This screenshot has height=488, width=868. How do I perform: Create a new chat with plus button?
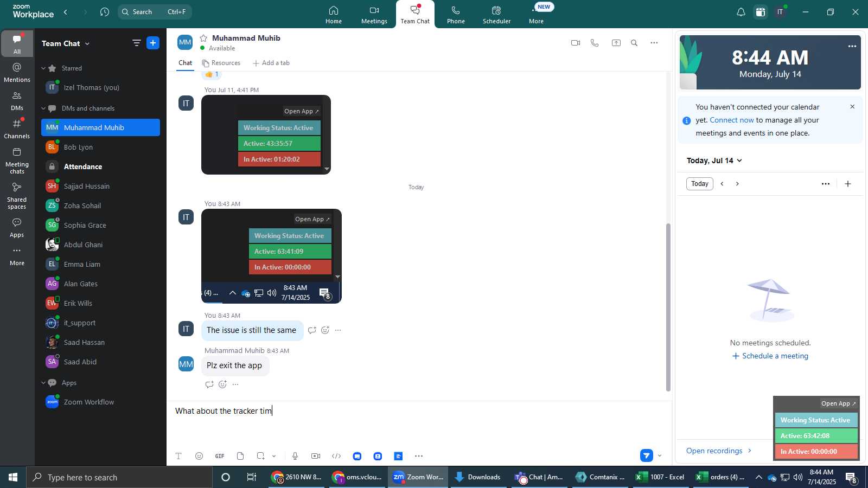(153, 43)
